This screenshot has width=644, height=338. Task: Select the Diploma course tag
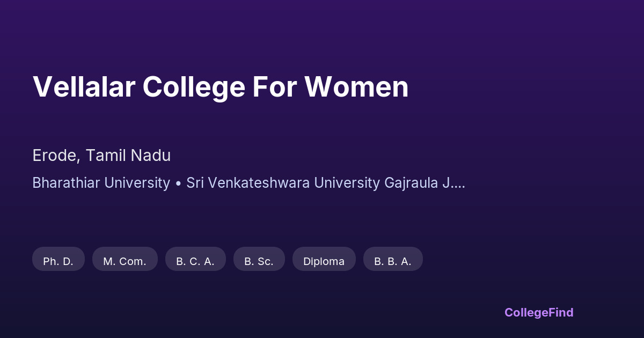click(x=324, y=261)
